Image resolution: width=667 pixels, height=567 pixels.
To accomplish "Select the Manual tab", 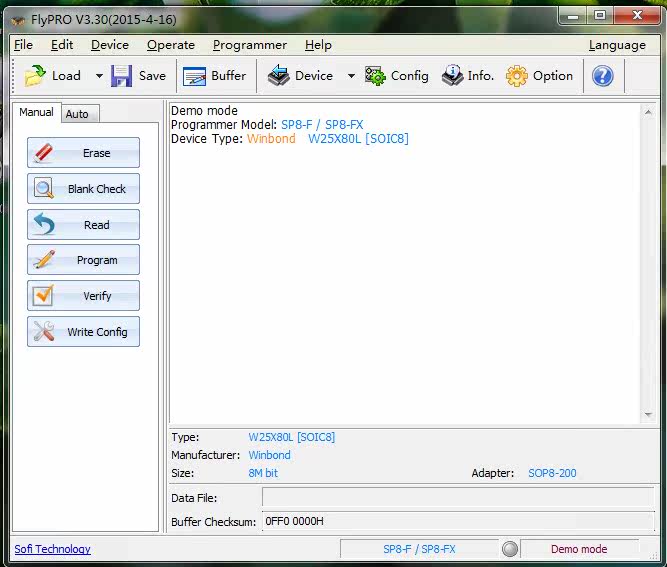I will pyautogui.click(x=37, y=112).
